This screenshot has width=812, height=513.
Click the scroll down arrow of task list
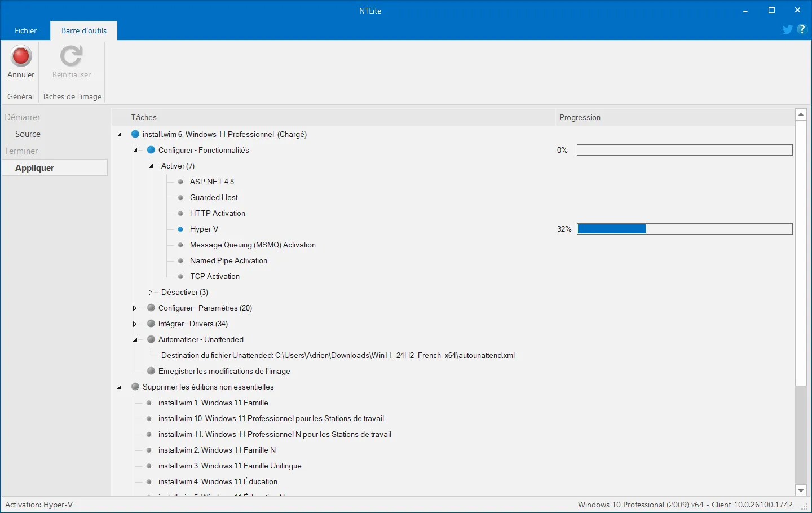(x=801, y=491)
